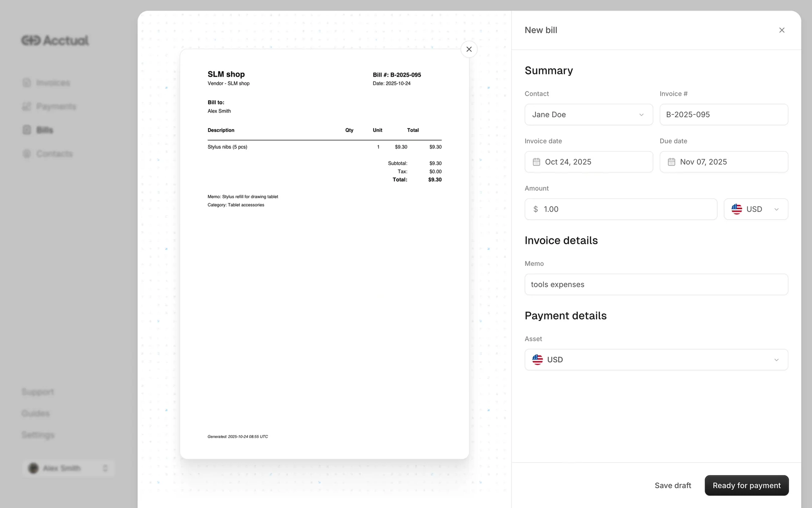Click the Due date calendar icon
812x508 pixels.
[x=671, y=162]
